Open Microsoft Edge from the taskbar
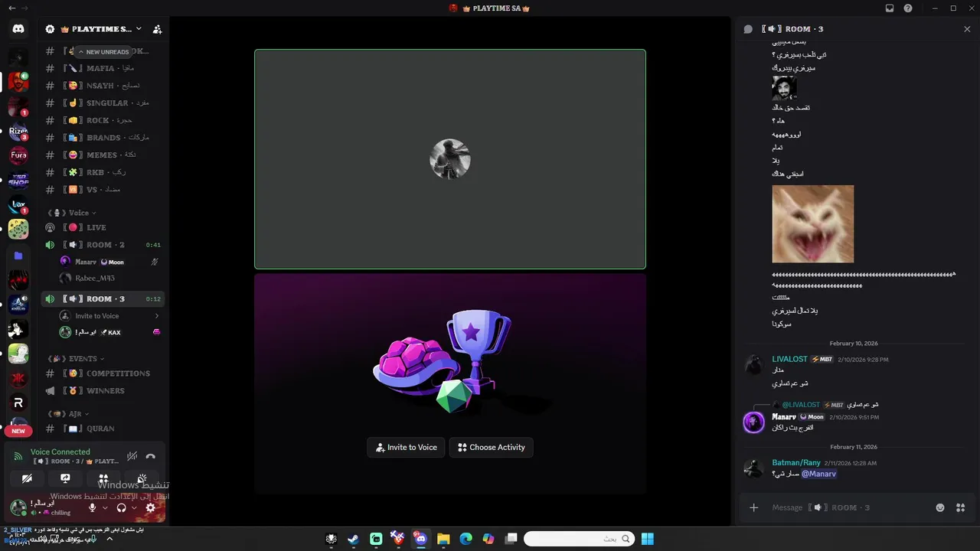Screen dimensions: 980x551 click(x=465, y=539)
